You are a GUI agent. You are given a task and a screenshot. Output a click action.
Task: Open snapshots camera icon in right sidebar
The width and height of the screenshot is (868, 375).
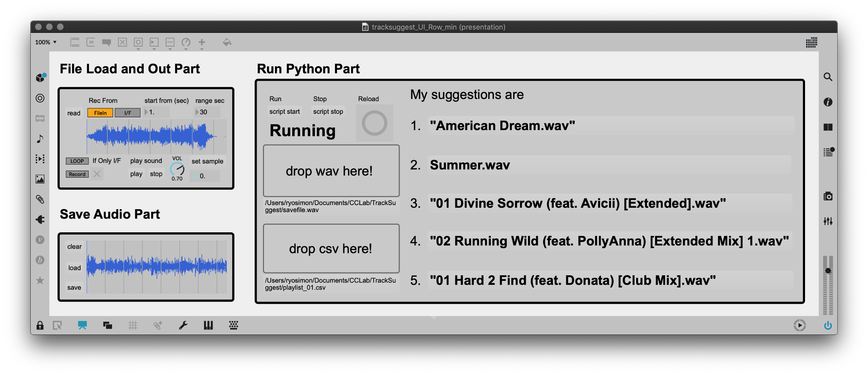pos(828,196)
